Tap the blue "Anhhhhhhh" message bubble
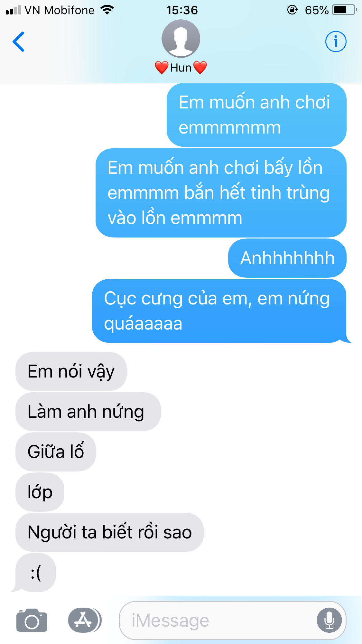The width and height of the screenshot is (362, 644). point(287,258)
